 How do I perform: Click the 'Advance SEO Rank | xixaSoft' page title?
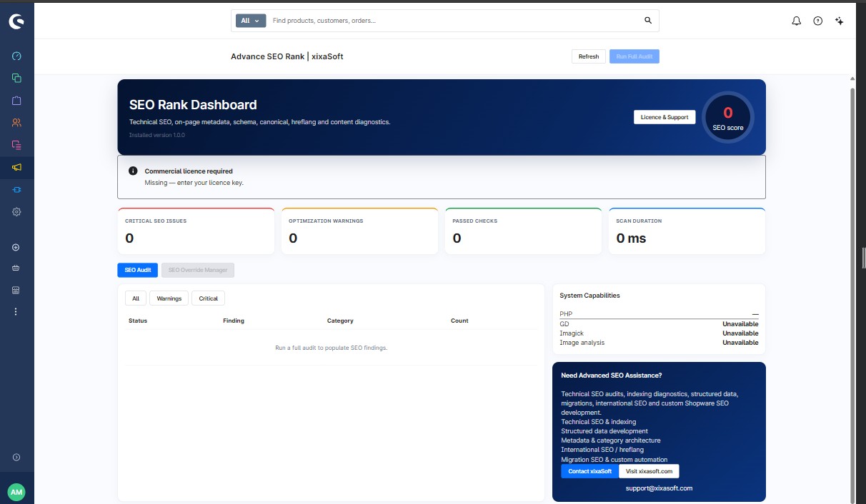point(287,56)
